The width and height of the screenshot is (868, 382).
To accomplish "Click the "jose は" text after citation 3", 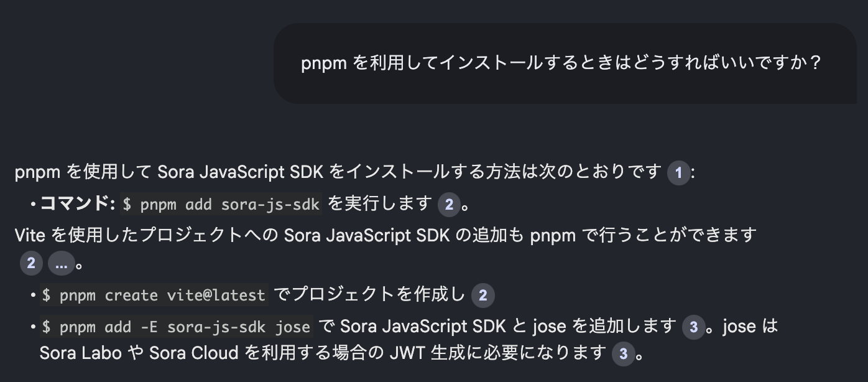I will click(x=750, y=327).
